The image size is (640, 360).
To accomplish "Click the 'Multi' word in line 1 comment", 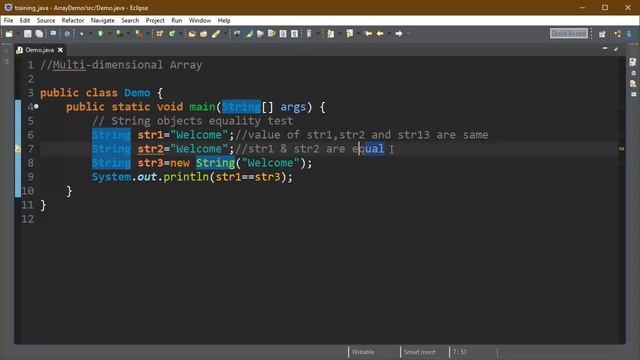I will click(69, 64).
